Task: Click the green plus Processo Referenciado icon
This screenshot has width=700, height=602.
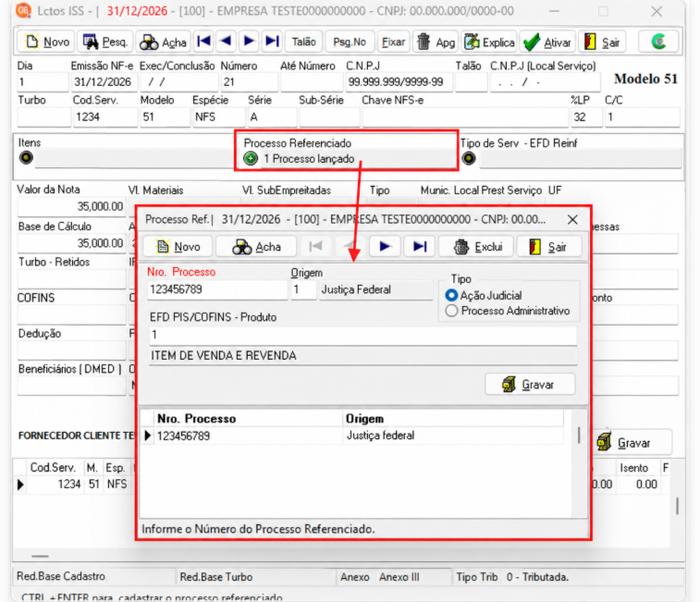Action: tap(251, 158)
